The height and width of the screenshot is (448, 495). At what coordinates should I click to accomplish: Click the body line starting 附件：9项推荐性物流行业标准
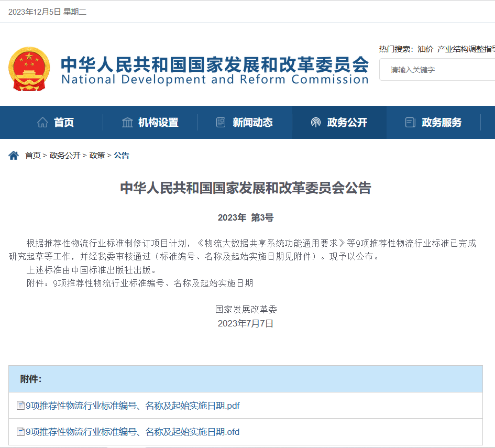pyautogui.click(x=140, y=283)
